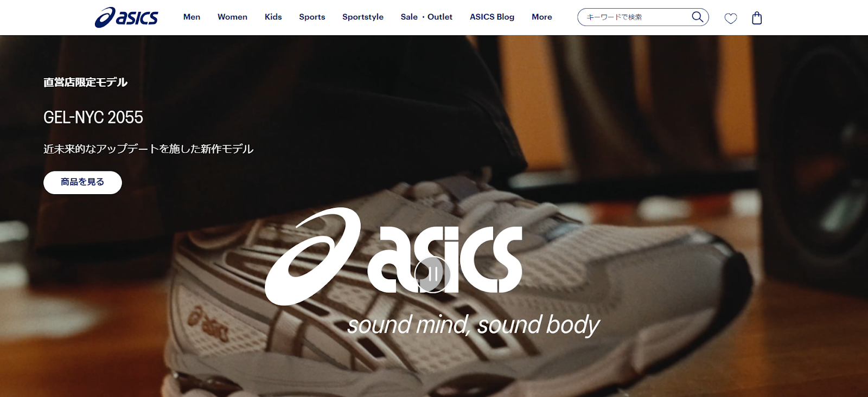868x397 pixels.
Task: Click the search magnifier icon
Action: point(698,17)
